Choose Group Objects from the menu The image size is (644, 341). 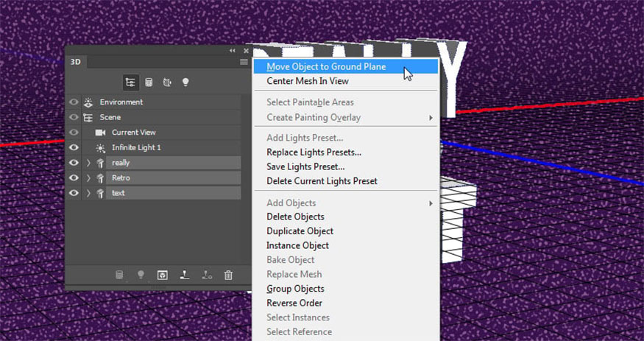346,289
